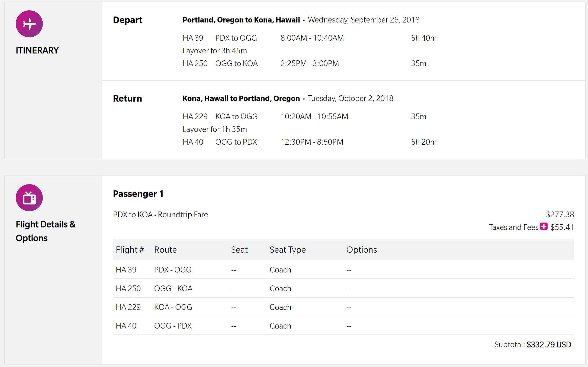Click the Layover for 1h 35m text
Viewport: 588px width, 367px height.
[x=215, y=129]
